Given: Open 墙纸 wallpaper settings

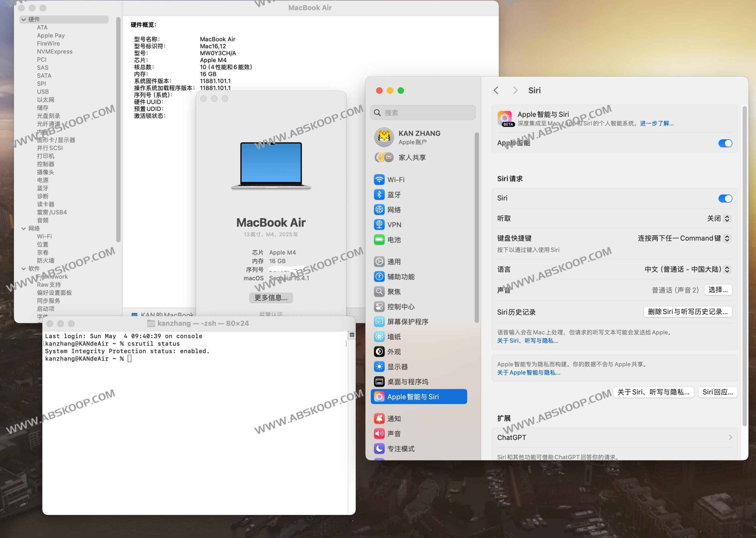Looking at the screenshot, I should point(379,337).
